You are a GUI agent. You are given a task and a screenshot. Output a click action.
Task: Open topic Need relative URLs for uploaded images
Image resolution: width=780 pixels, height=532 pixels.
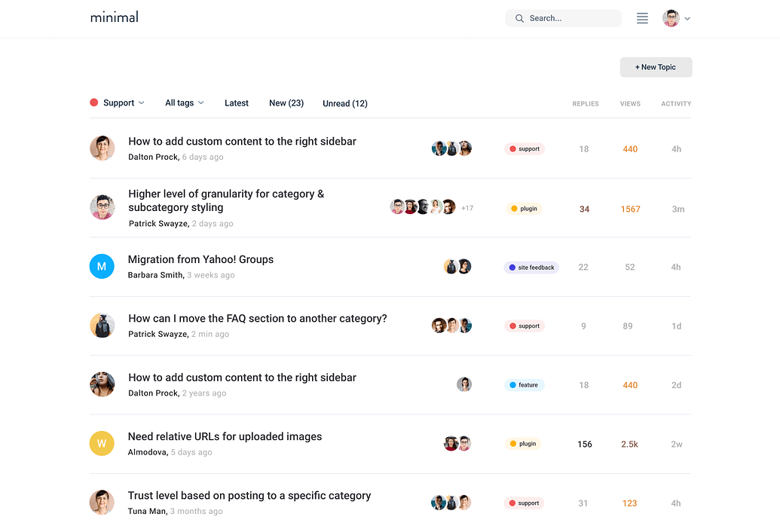click(225, 436)
